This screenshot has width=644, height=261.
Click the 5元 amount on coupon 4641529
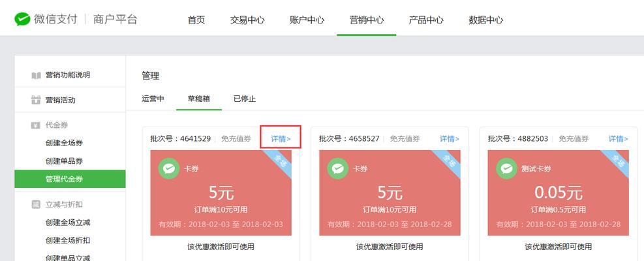(x=221, y=192)
